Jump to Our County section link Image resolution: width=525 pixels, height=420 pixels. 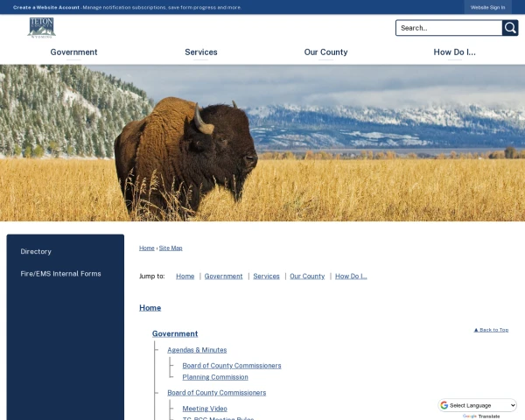[307, 276]
